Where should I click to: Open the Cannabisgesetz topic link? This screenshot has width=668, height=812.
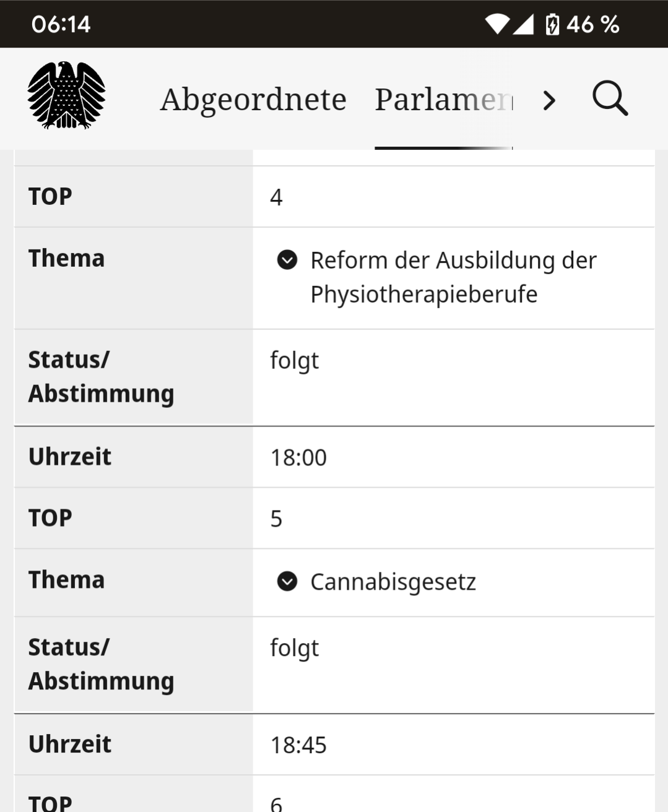coord(393,582)
